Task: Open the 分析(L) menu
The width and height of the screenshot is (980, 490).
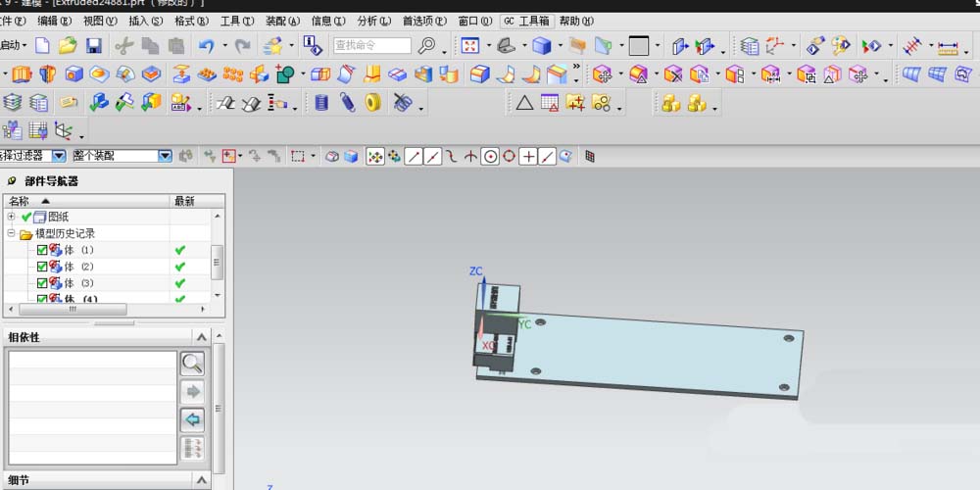Action: coord(373,21)
